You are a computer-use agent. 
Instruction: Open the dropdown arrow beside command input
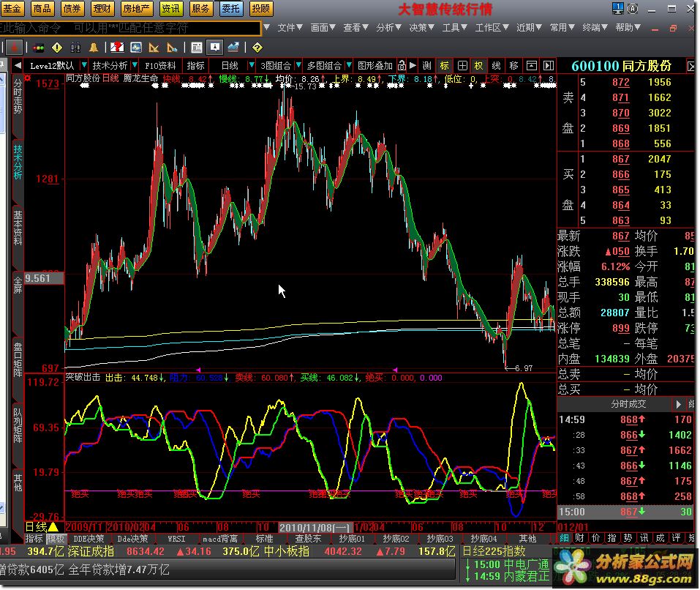(x=266, y=28)
